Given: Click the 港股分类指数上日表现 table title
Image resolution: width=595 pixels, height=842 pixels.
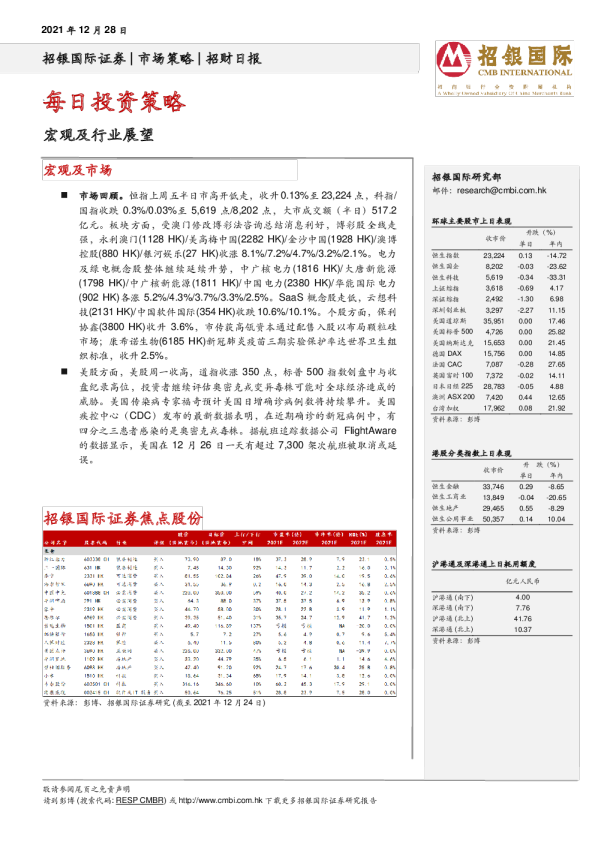Looking at the screenshot, I should (471, 454).
